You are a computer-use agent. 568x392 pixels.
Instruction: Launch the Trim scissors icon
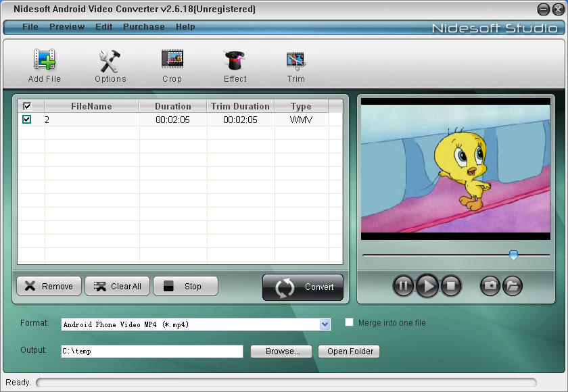click(295, 61)
